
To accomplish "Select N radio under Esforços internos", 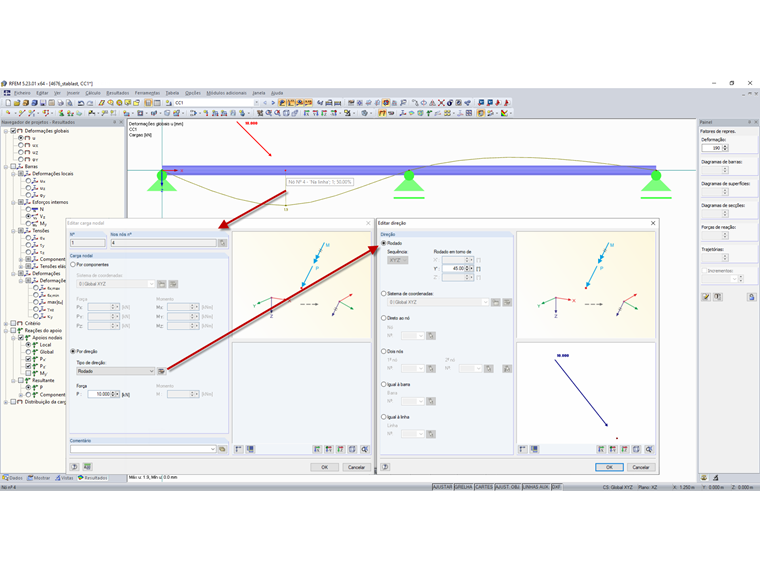I will click(29, 209).
